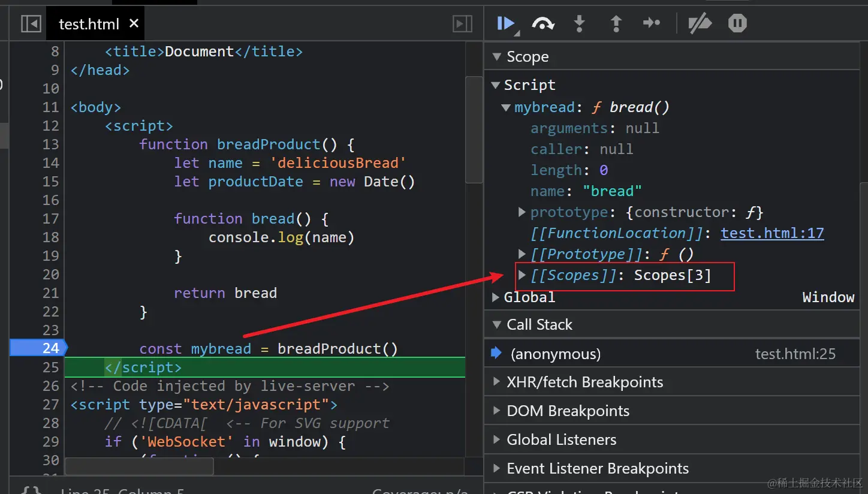Screen dimensions: 868x494
Task: Click the Step icon in debugger toolbar
Action: [652, 23]
